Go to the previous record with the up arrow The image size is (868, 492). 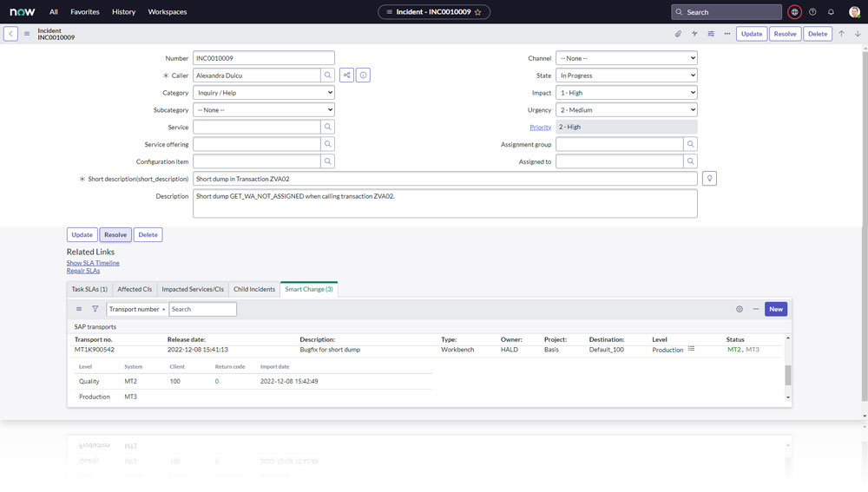[x=841, y=34]
